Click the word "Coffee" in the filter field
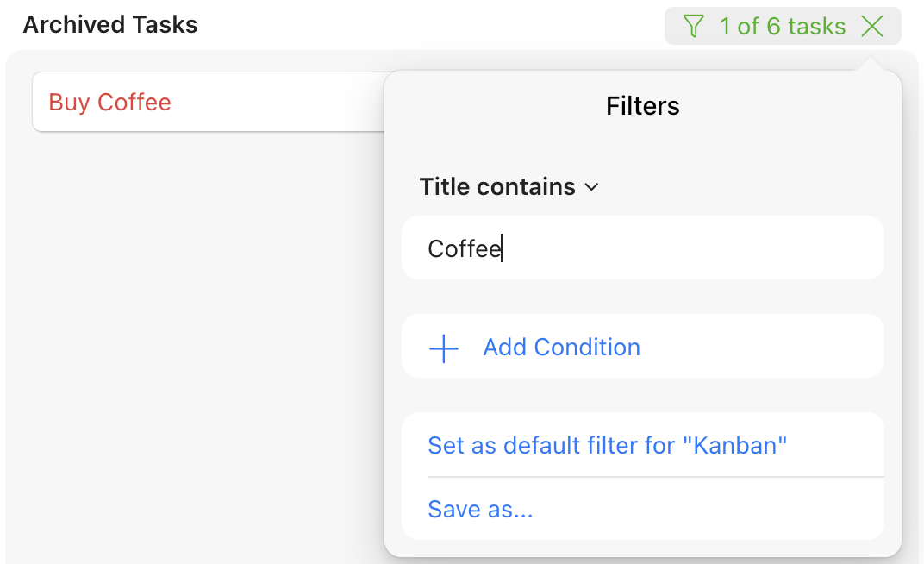This screenshot has height=564, width=924. [465, 249]
